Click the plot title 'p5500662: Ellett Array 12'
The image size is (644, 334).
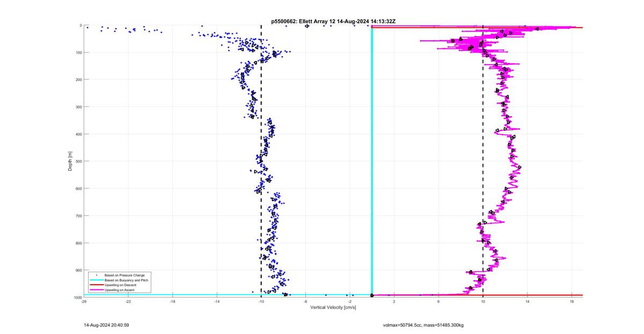pyautogui.click(x=303, y=21)
